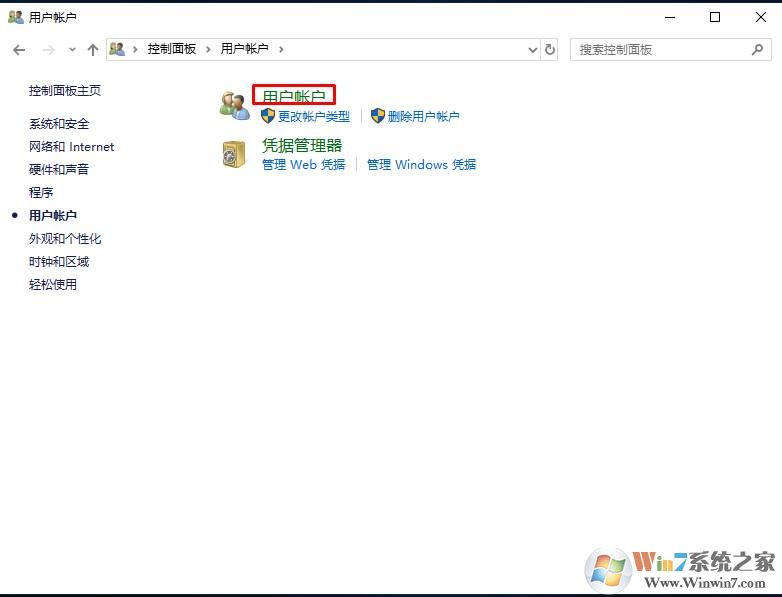Viewport: 782px width, 597px height.
Task: Go to 控制面板主页 sidebar link
Action: (x=65, y=90)
